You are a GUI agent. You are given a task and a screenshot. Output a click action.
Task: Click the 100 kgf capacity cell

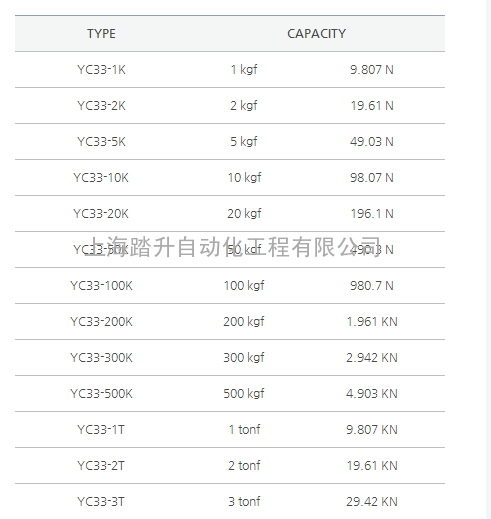point(244,286)
